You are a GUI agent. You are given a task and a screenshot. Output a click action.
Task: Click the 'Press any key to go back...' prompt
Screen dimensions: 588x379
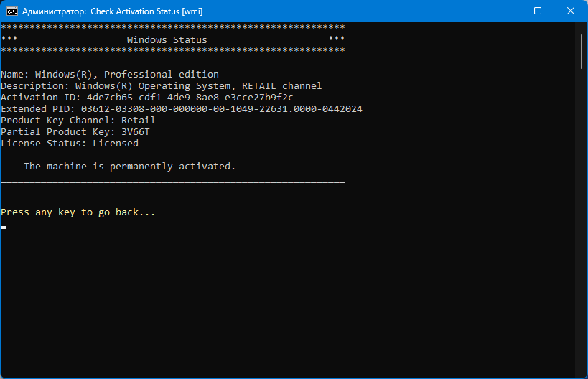[78, 212]
